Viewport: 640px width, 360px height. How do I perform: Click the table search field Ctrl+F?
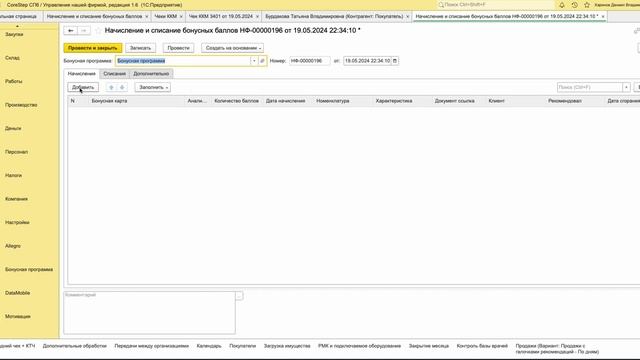click(x=590, y=87)
